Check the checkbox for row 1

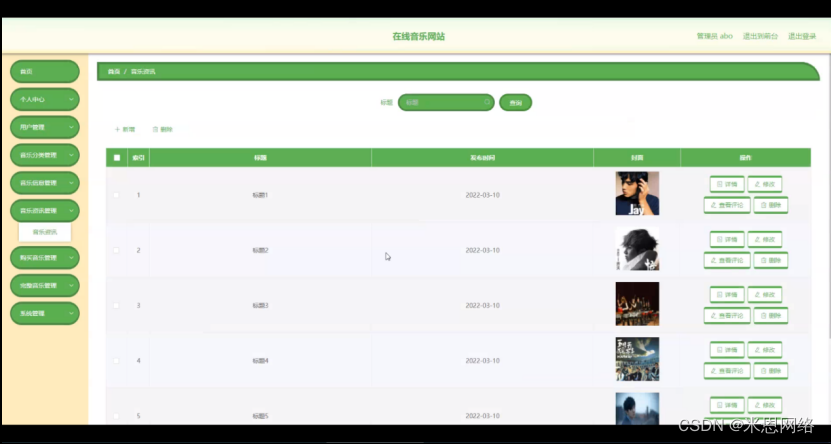click(117, 195)
